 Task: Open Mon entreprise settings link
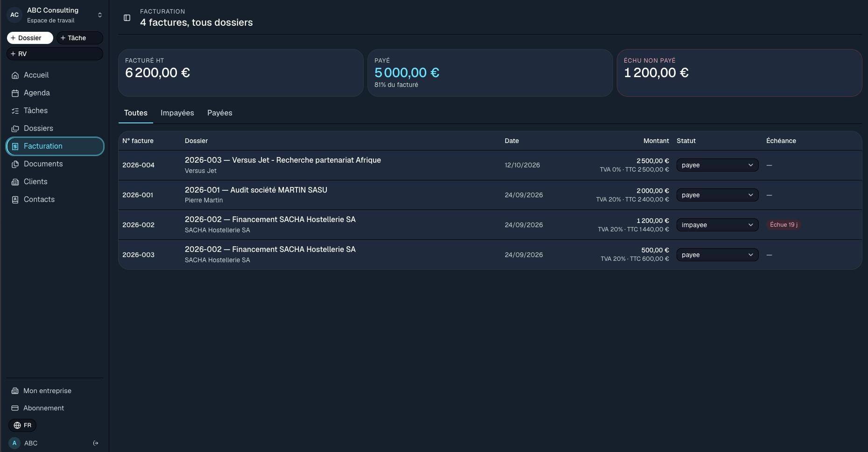55,391
